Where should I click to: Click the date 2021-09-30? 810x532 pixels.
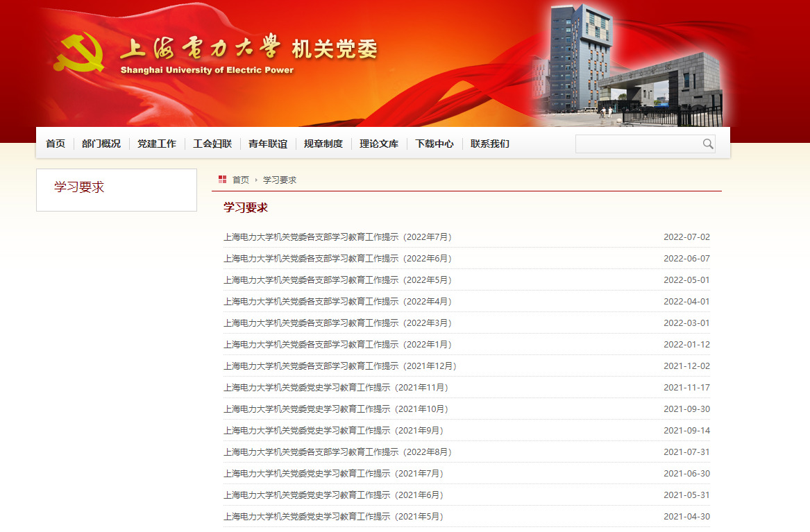(x=686, y=409)
